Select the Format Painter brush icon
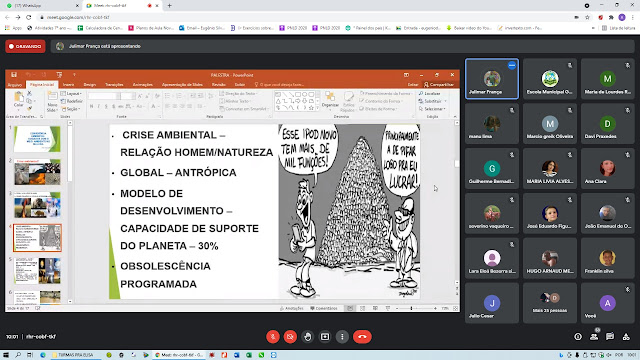Image resolution: width=640 pixels, height=360 pixels. (29, 109)
